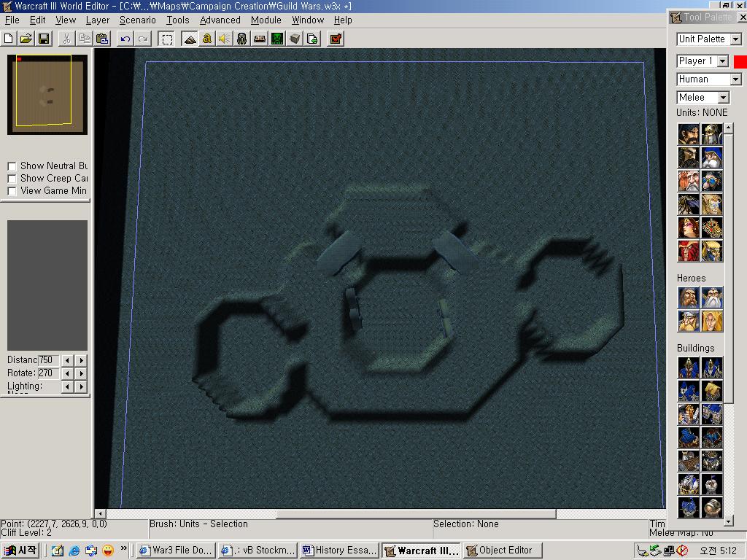Open the Object Editor helmet icon in toolbar

242,39
